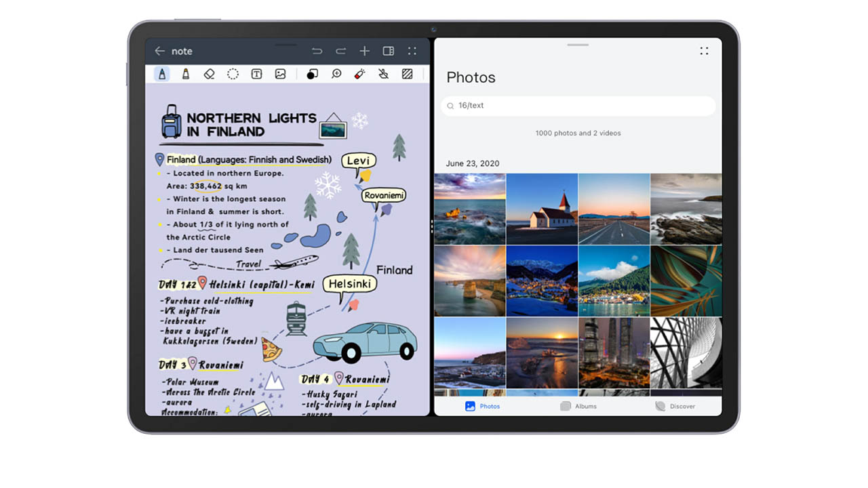Add a new page with the plus icon

tap(365, 51)
